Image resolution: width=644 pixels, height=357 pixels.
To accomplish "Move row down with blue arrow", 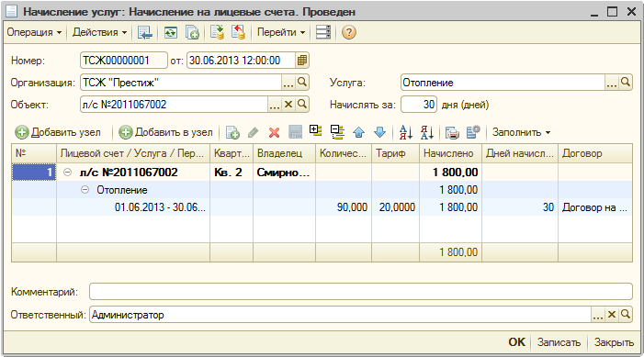I will point(380,132).
